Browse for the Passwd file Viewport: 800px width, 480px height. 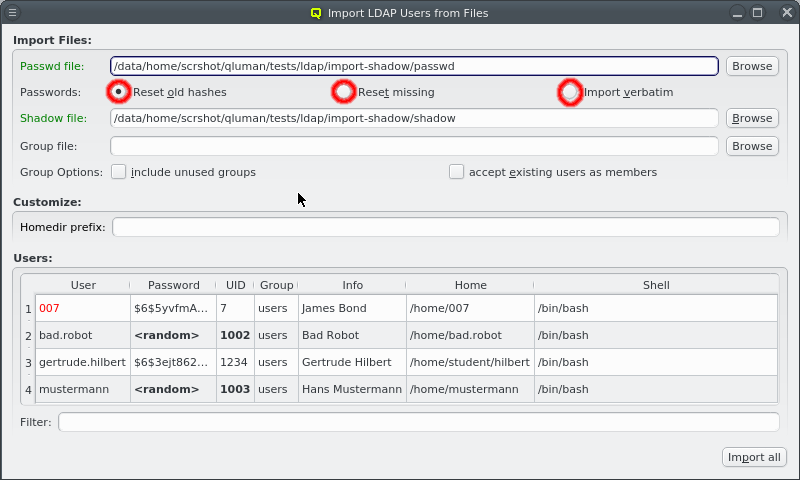752,66
